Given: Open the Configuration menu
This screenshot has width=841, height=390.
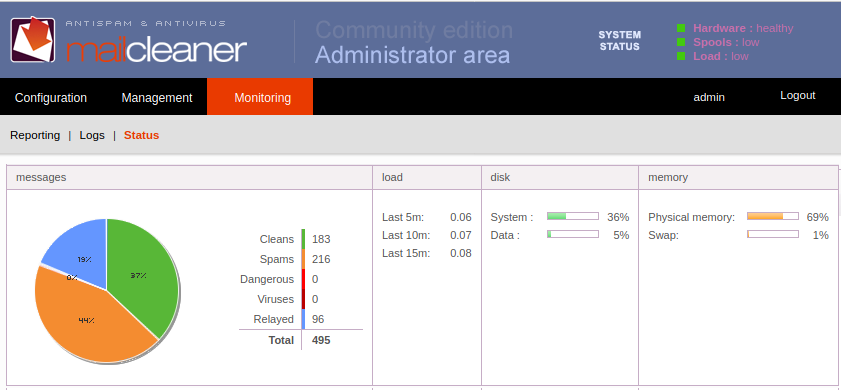Looking at the screenshot, I should (x=51, y=98).
